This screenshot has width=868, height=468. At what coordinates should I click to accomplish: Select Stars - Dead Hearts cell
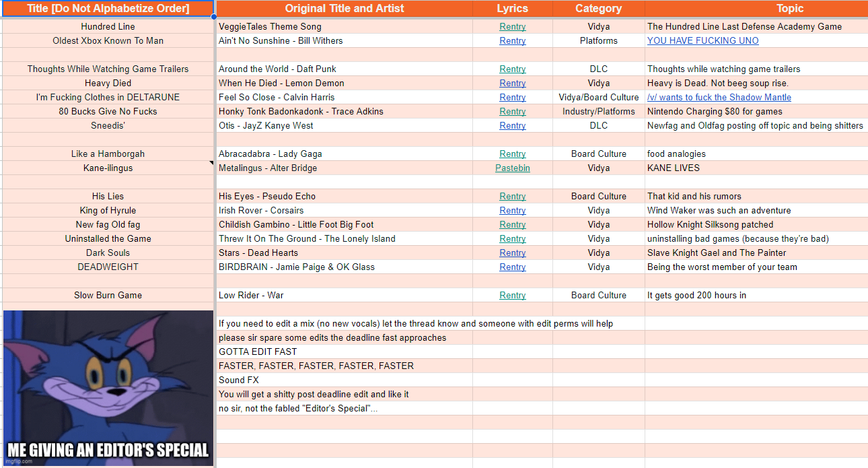point(344,253)
